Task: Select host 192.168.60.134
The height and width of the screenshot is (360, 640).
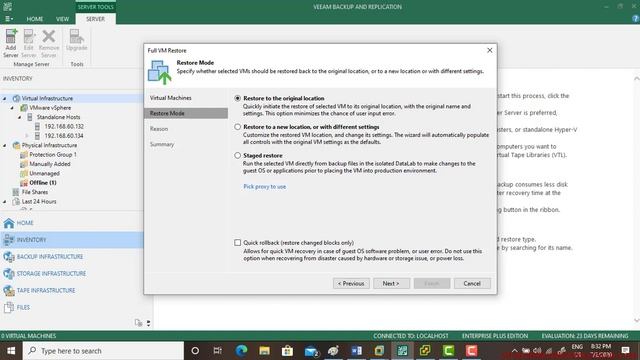Action: (64, 136)
